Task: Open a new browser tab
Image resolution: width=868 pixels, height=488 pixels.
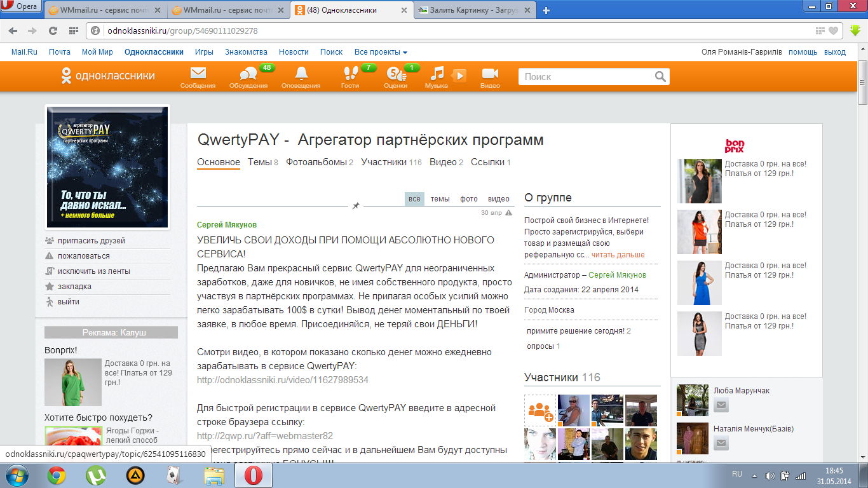Action: point(546,10)
